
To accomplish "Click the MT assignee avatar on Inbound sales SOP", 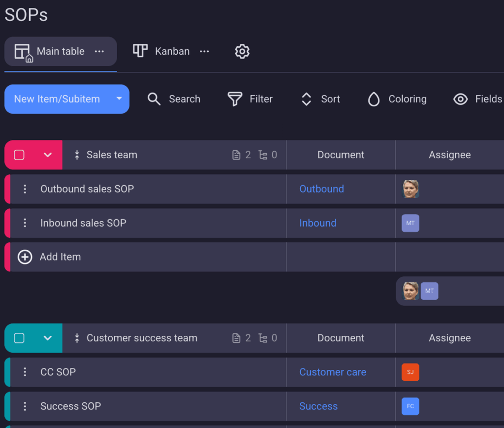I will [410, 223].
